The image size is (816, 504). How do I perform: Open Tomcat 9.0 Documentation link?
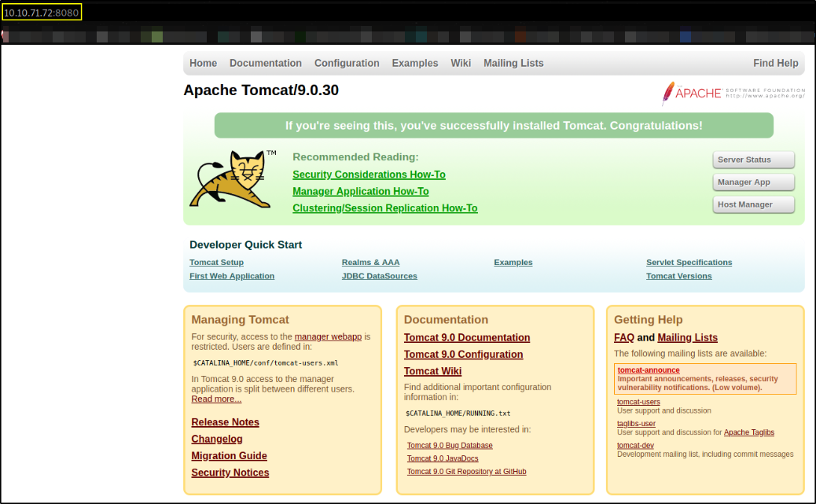pyautogui.click(x=467, y=337)
